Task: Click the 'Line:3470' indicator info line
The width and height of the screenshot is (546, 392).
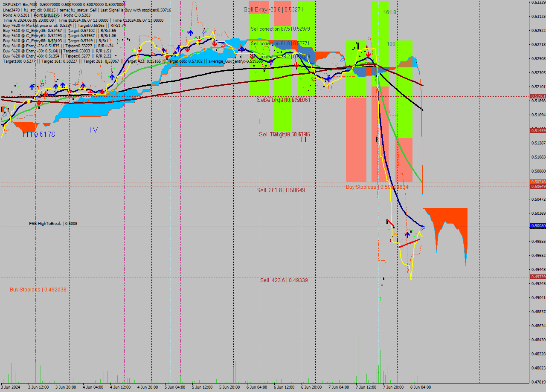Action: click(x=87, y=10)
